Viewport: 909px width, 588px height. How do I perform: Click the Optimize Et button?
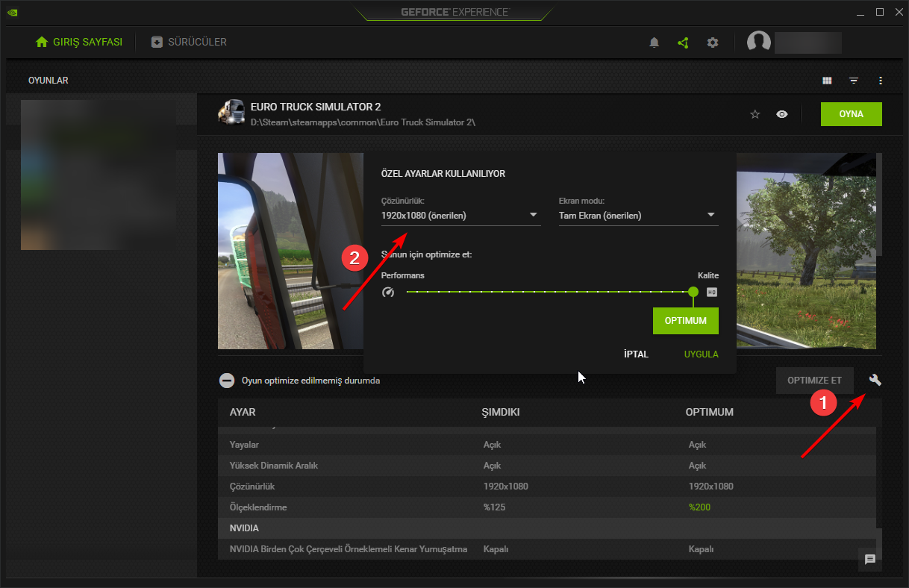pyautogui.click(x=815, y=381)
